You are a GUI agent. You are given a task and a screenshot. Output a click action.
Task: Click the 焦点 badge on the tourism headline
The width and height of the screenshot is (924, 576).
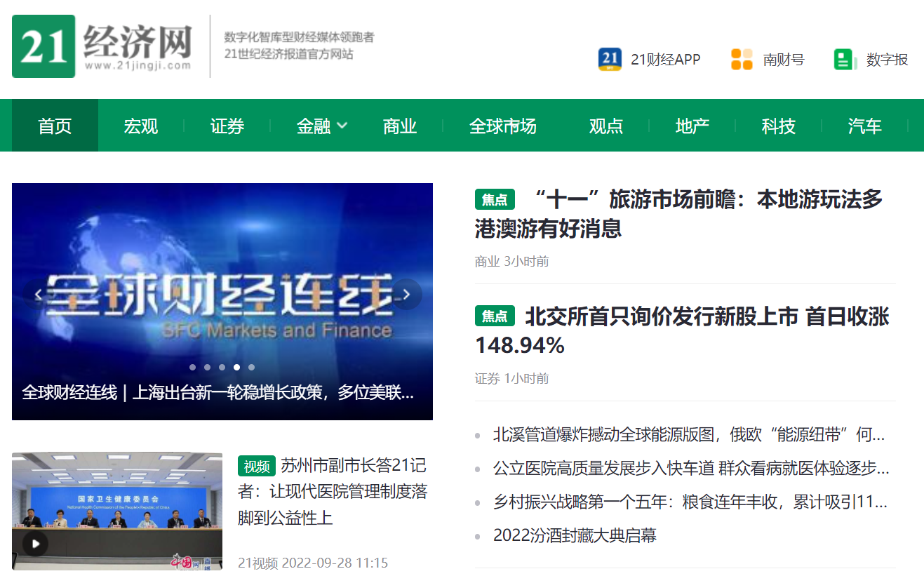(495, 199)
